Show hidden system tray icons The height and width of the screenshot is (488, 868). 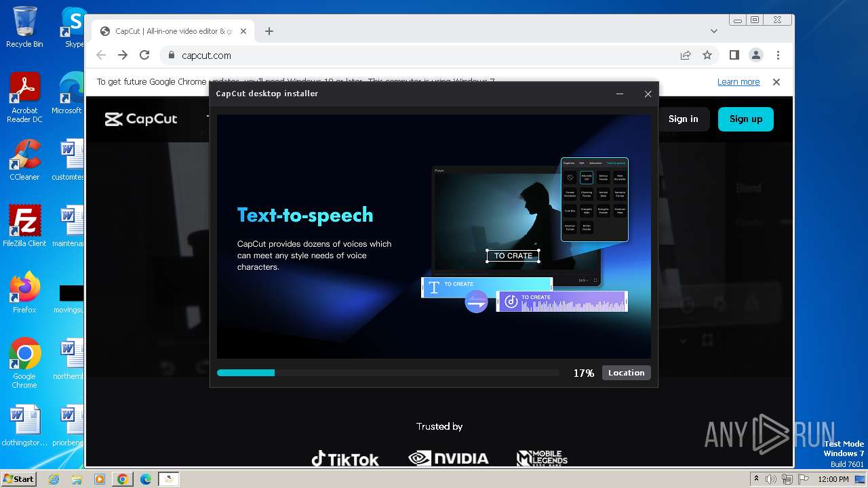coord(756,479)
